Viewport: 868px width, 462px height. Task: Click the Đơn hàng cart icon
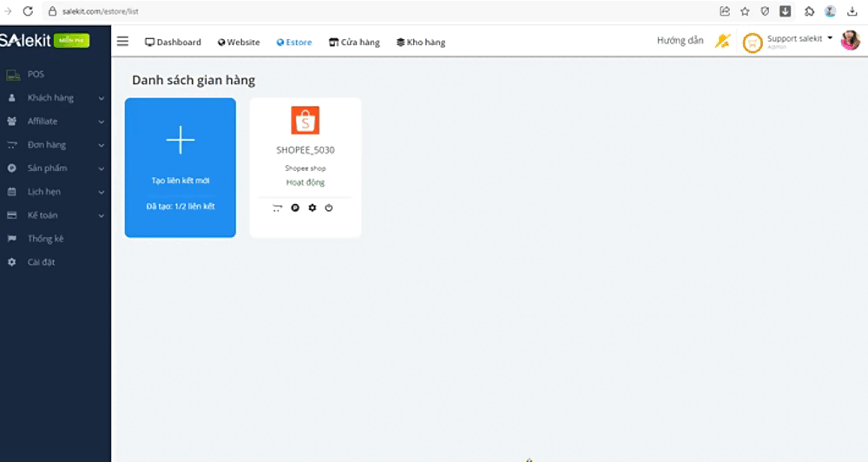(11, 145)
